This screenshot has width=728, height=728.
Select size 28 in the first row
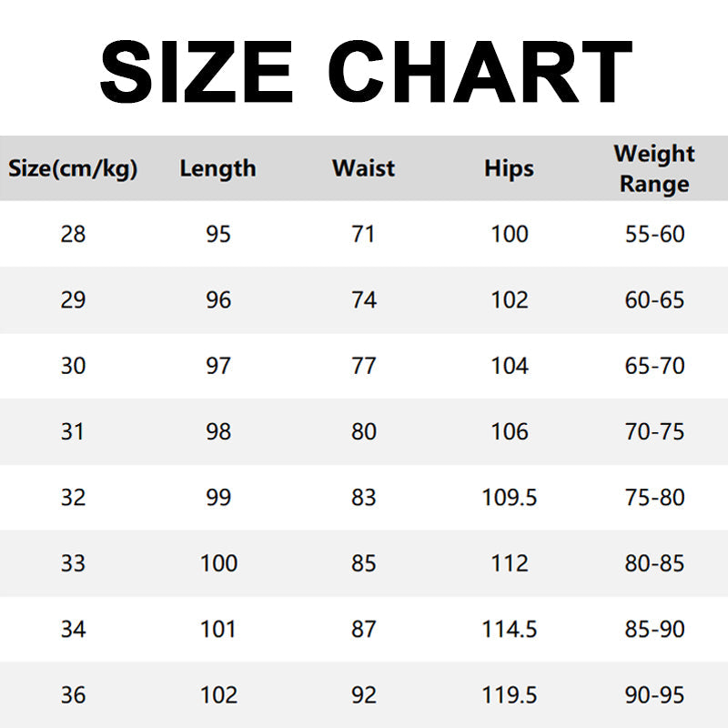coord(73,235)
